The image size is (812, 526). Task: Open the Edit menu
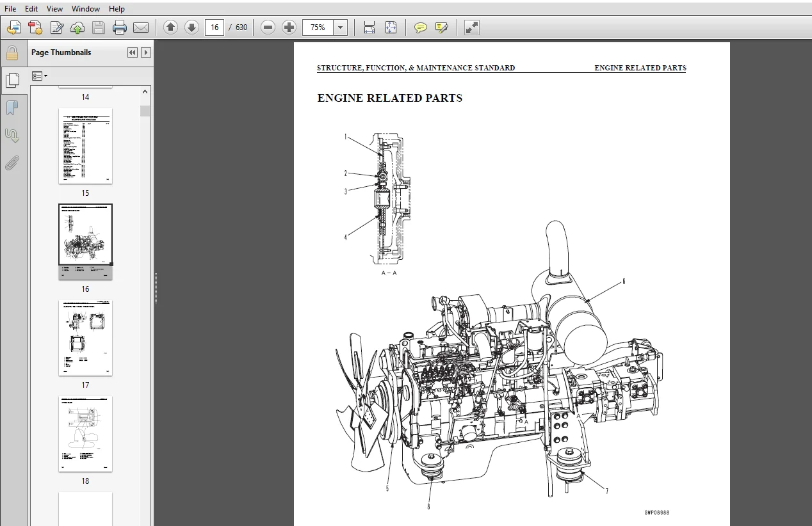tap(31, 9)
